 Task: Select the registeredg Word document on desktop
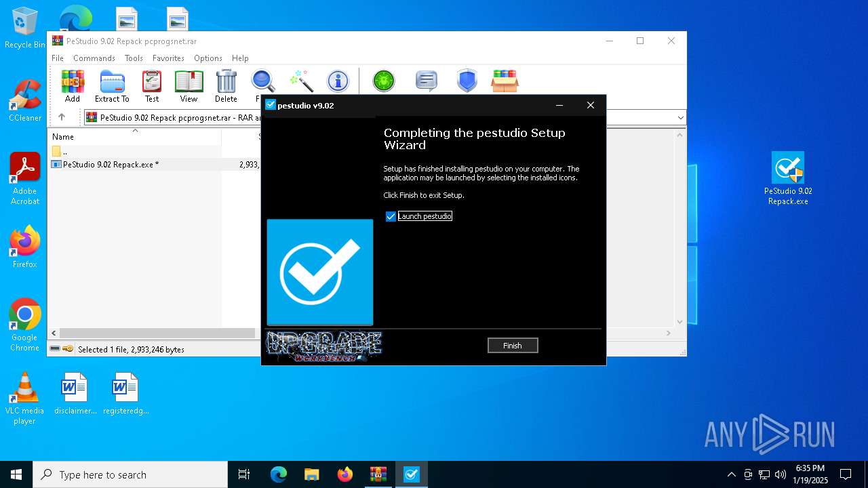click(x=125, y=393)
